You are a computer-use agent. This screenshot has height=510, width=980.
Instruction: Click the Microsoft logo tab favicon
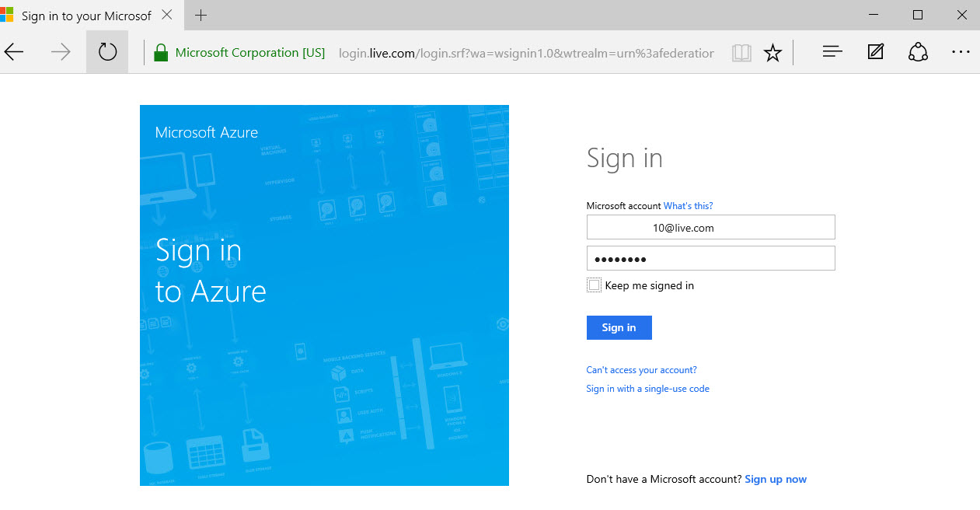pyautogui.click(x=6, y=16)
